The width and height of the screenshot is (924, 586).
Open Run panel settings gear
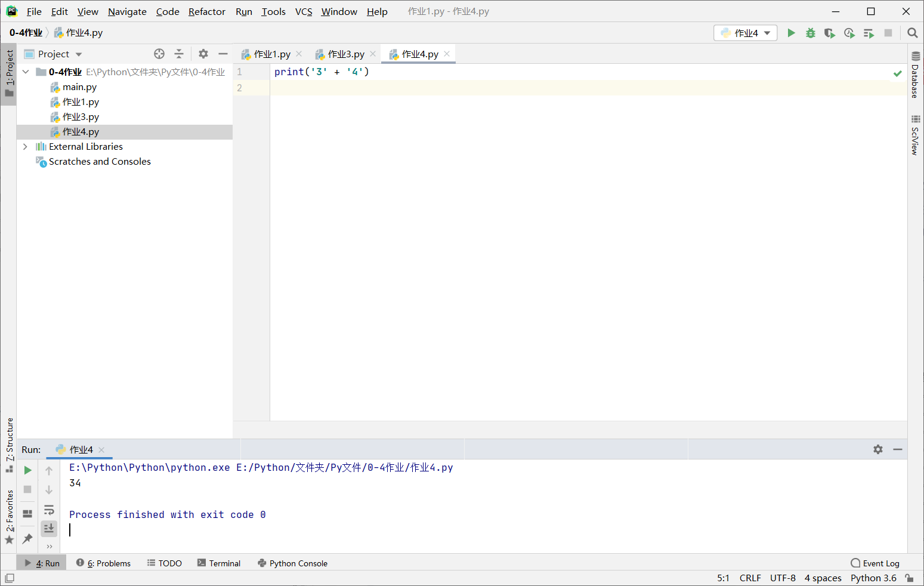point(878,449)
